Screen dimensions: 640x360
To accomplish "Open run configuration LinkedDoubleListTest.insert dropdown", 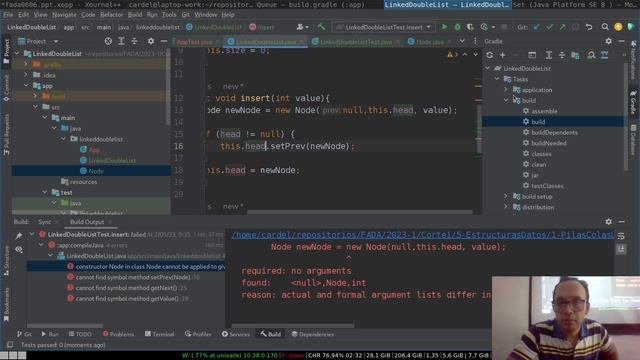I will tap(384, 27).
